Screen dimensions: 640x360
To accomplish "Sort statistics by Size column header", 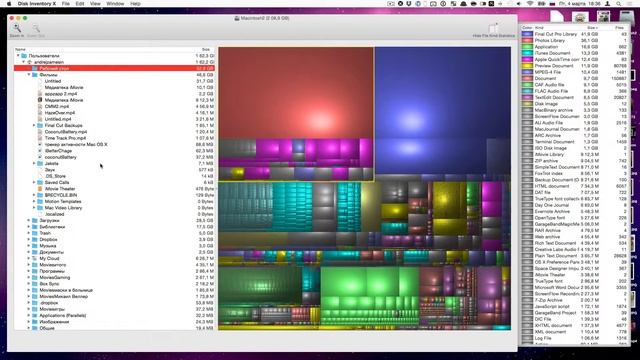I will click(x=592, y=28).
